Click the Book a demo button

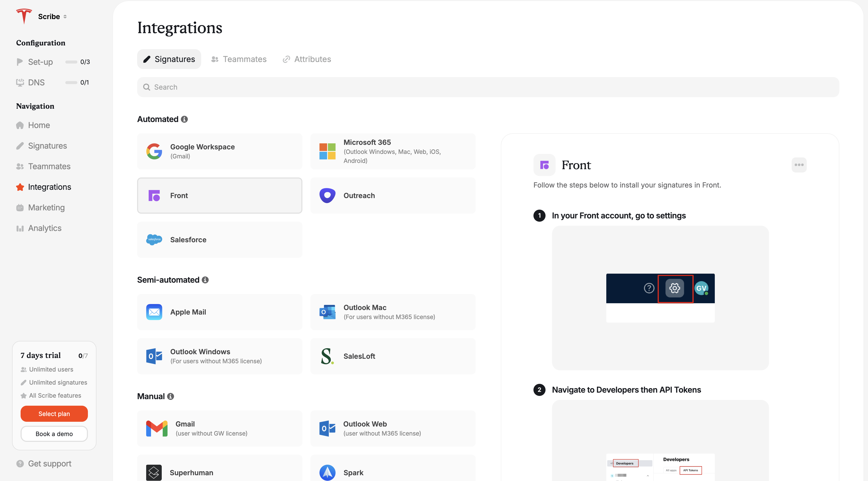click(54, 434)
